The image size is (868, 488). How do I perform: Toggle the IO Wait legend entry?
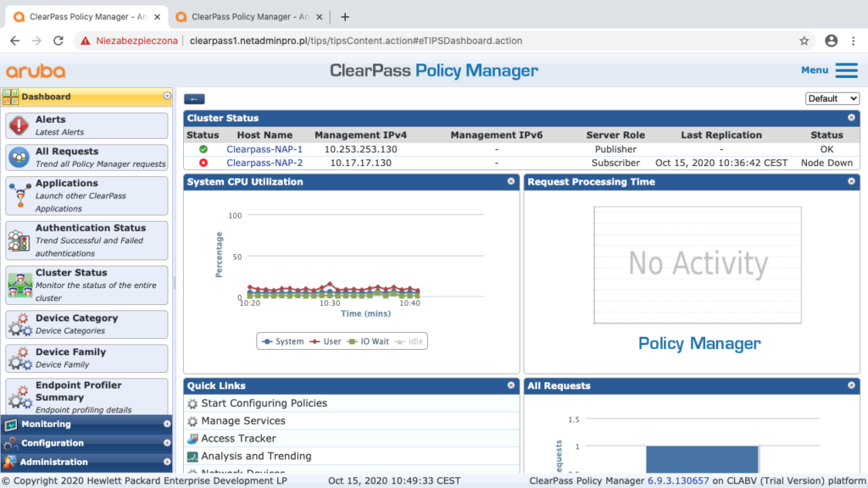click(x=368, y=341)
